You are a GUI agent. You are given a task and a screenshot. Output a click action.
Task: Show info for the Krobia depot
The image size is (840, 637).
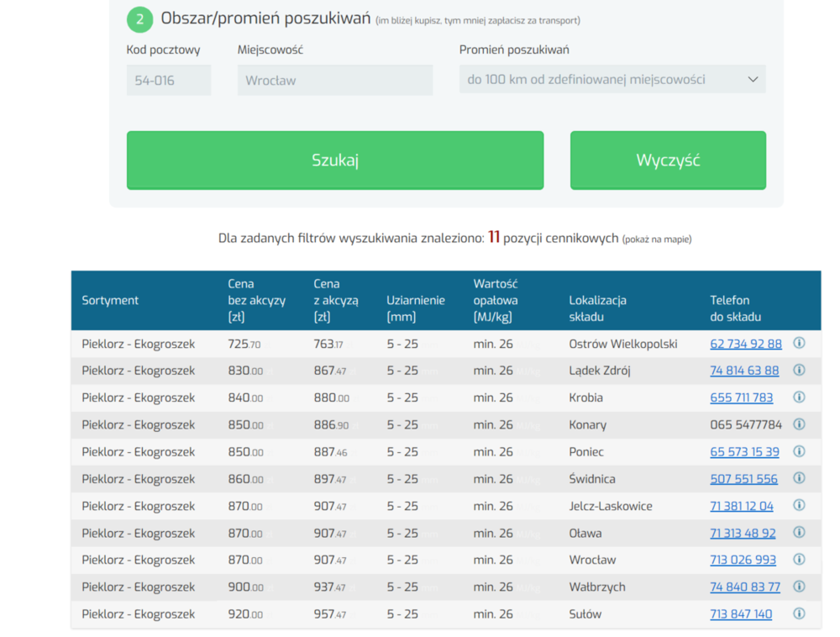[x=799, y=397]
